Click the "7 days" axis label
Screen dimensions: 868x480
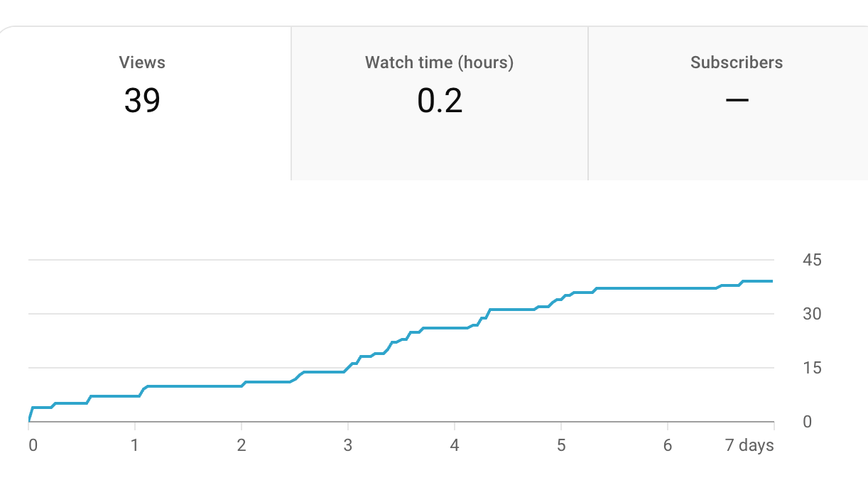click(x=750, y=446)
